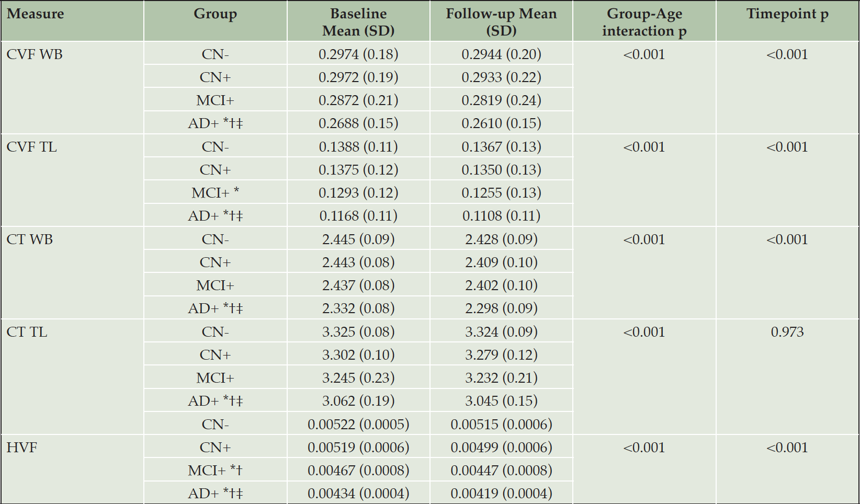Image resolution: width=860 pixels, height=504 pixels.
Task: Click the Measure column header
Action: (x=36, y=14)
